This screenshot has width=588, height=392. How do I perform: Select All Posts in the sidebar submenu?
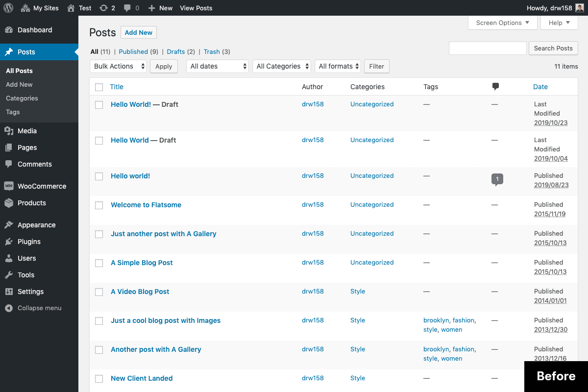(19, 71)
